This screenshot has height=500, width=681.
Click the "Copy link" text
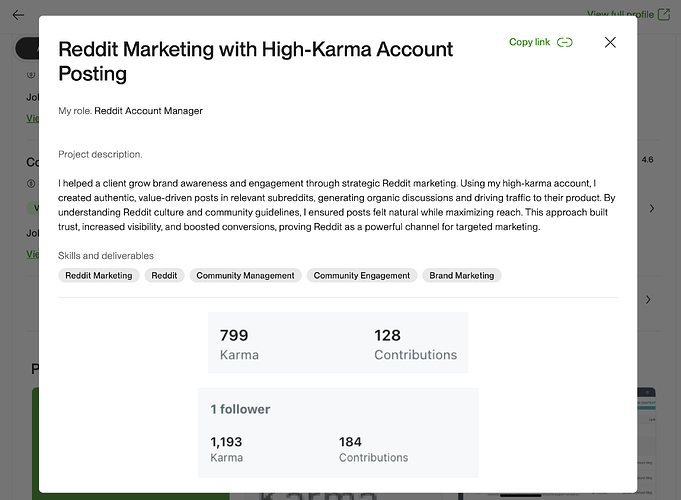coord(529,42)
